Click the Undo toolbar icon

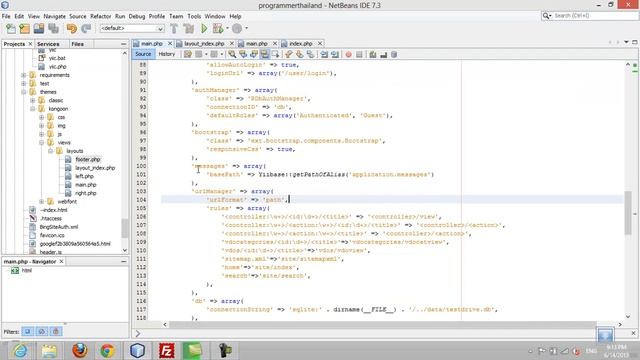pos(72,28)
